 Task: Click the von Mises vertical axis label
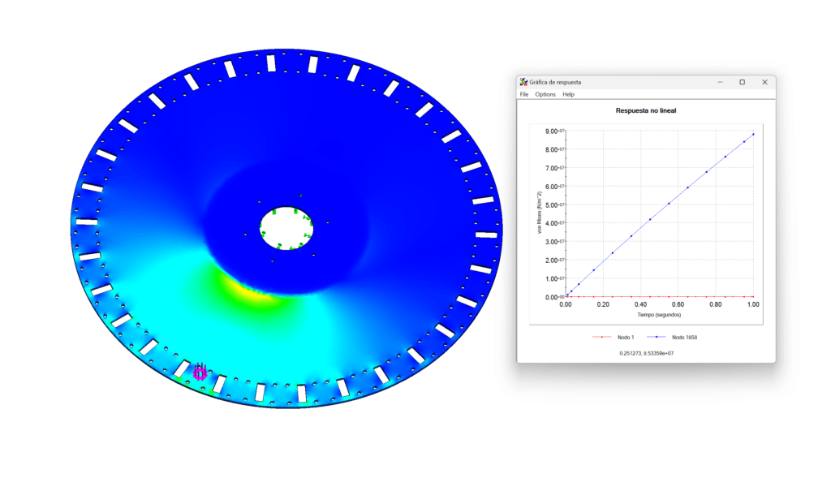point(539,213)
